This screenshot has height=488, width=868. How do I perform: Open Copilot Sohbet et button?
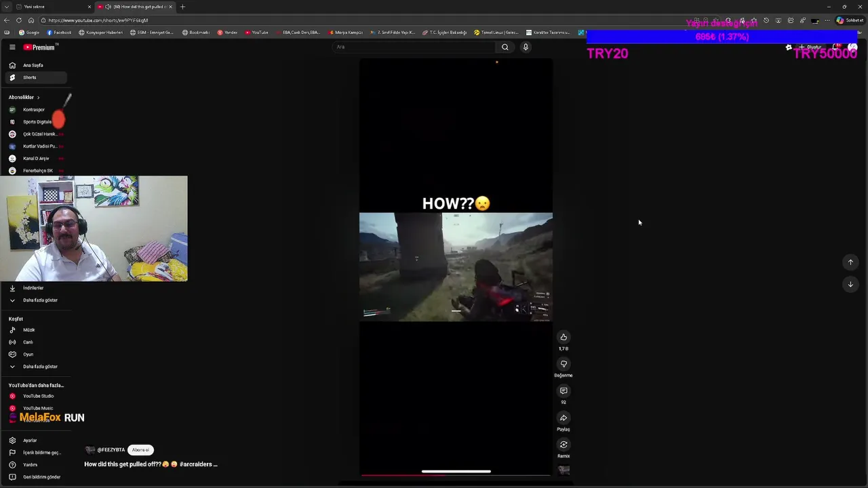[x=850, y=20]
